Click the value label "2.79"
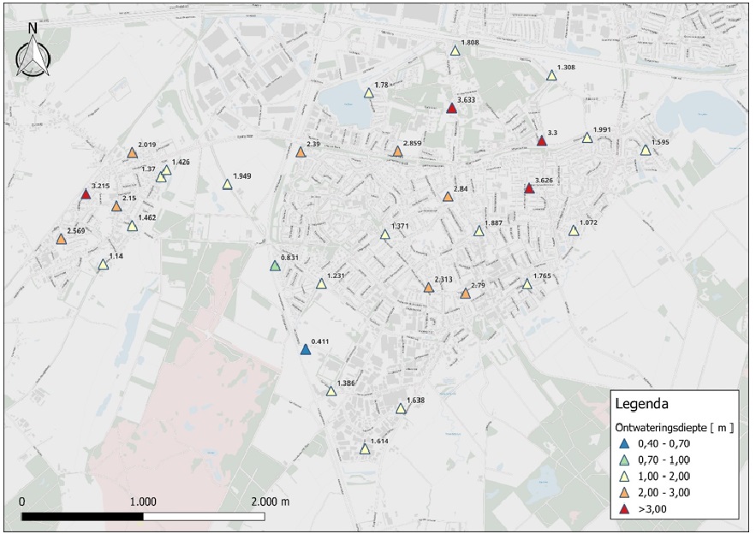Viewport: 756px width, 540px height. (478, 285)
